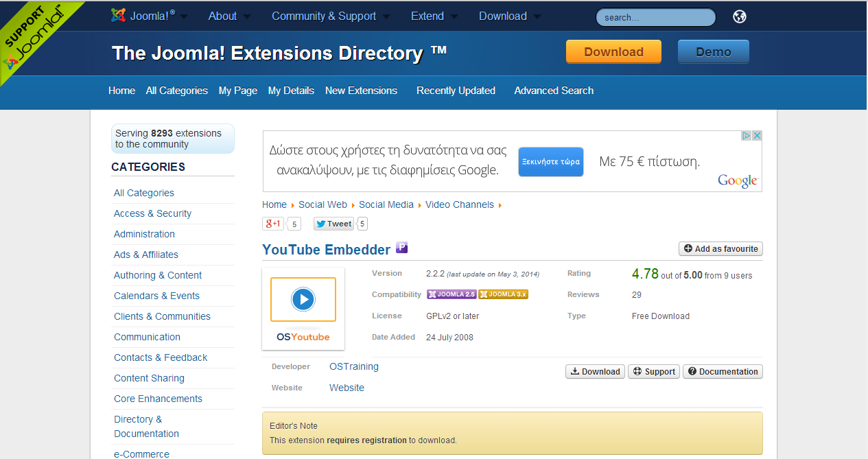Click the 29 reviews count
Image resolution: width=868 pixels, height=459 pixels.
point(637,295)
